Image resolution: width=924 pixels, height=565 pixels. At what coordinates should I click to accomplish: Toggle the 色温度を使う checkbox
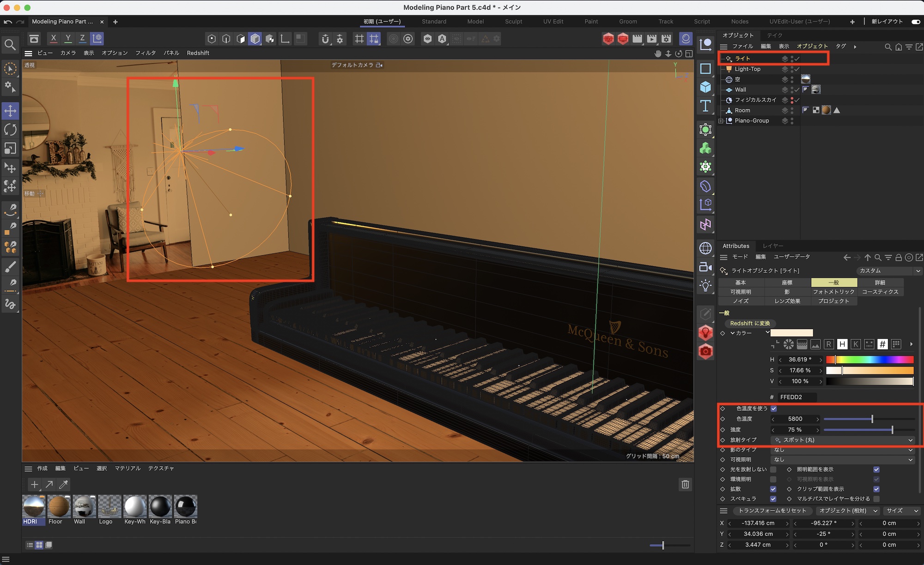pos(774,409)
